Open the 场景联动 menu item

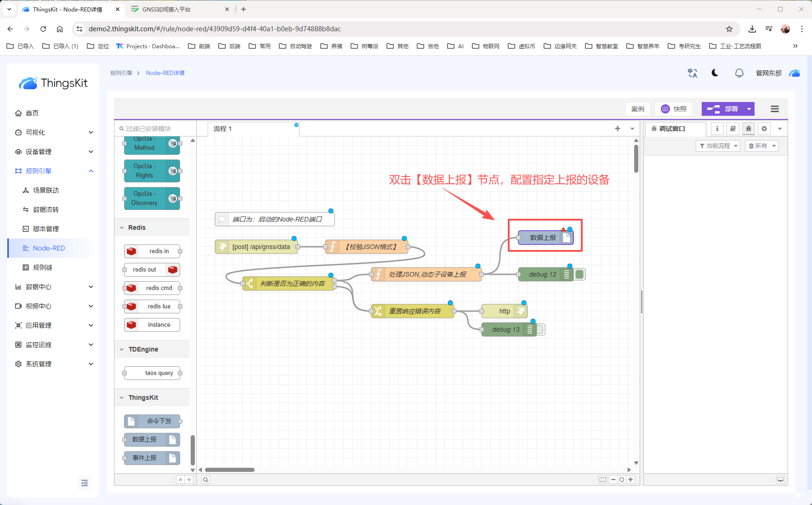[x=46, y=190]
